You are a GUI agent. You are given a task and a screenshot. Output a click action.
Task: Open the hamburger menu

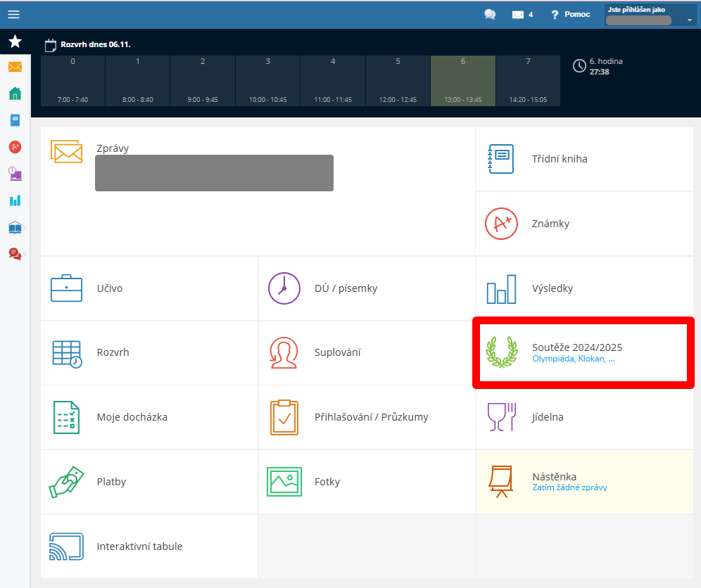click(14, 14)
